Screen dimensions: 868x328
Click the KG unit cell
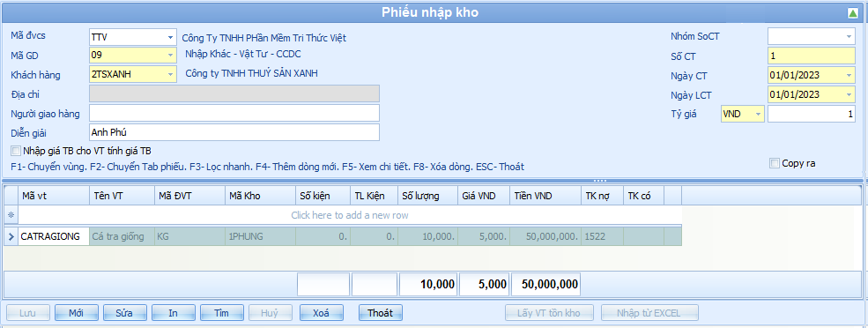(189, 236)
